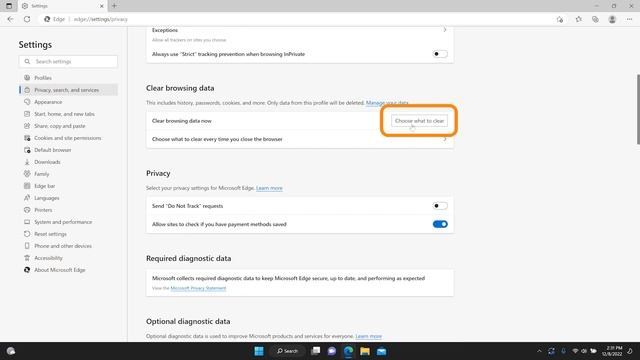
Task: Click the Search settings field
Action: (x=68, y=61)
